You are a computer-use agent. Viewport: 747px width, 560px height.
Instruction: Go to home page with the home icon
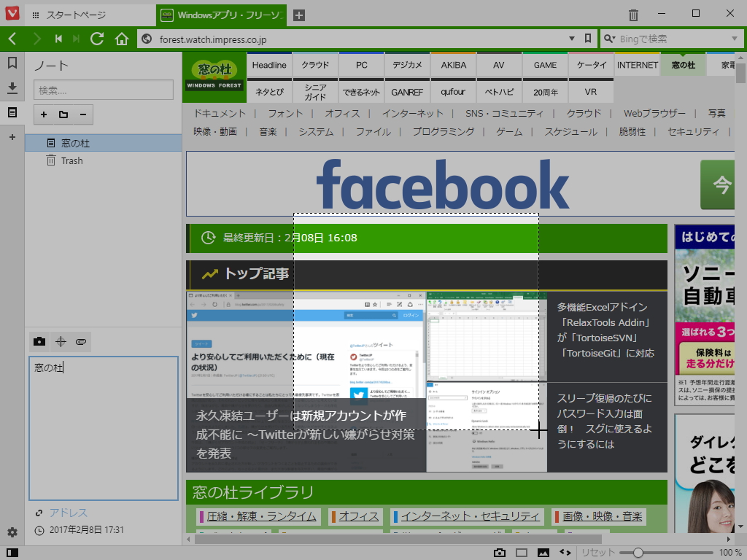coord(121,39)
